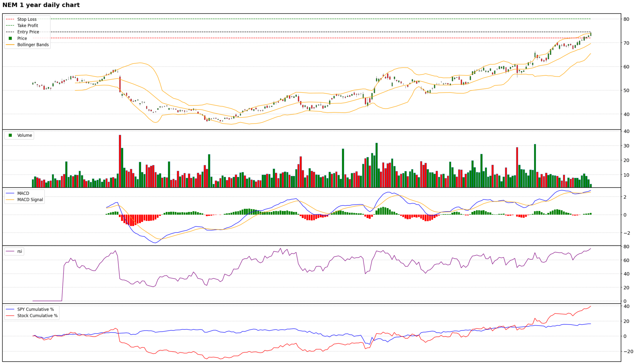
Task: Click the green Price marker in legend
Action: point(10,38)
